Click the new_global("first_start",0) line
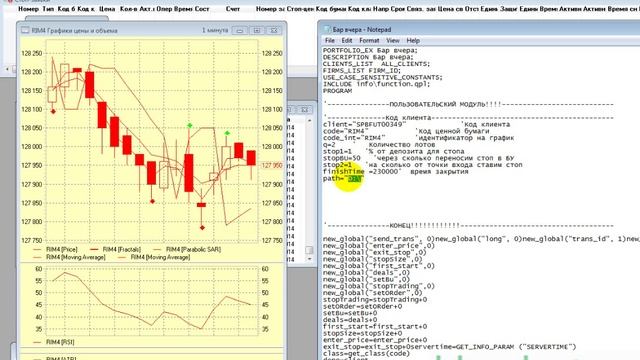Viewport: 640px width, 360px height. click(x=379, y=266)
